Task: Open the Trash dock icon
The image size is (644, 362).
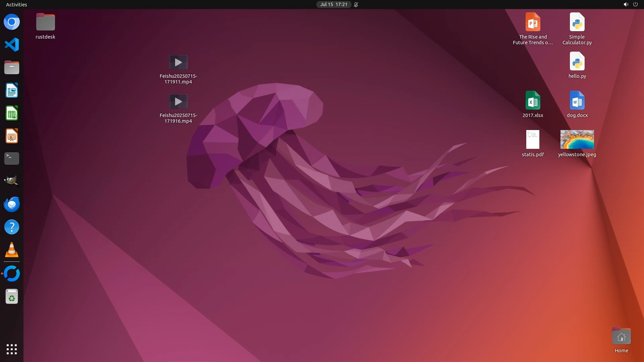Action: 12,297
